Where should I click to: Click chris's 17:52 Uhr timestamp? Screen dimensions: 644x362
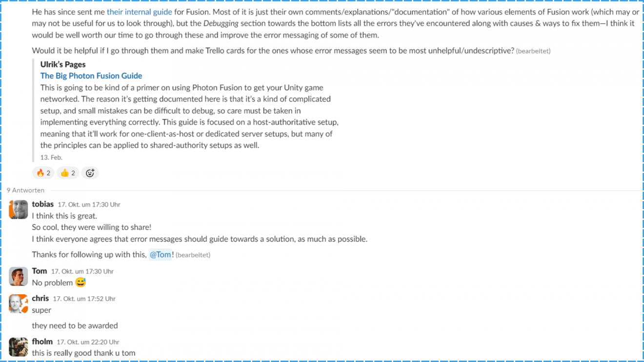(x=84, y=299)
